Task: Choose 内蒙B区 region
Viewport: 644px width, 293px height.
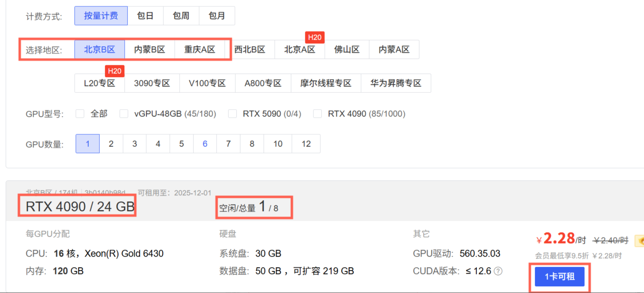Action: [x=149, y=49]
